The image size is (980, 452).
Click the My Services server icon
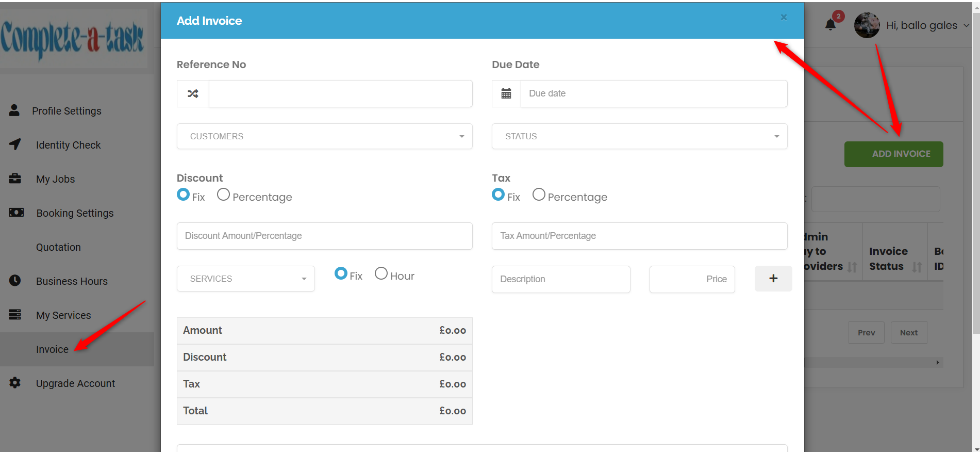[x=15, y=314]
